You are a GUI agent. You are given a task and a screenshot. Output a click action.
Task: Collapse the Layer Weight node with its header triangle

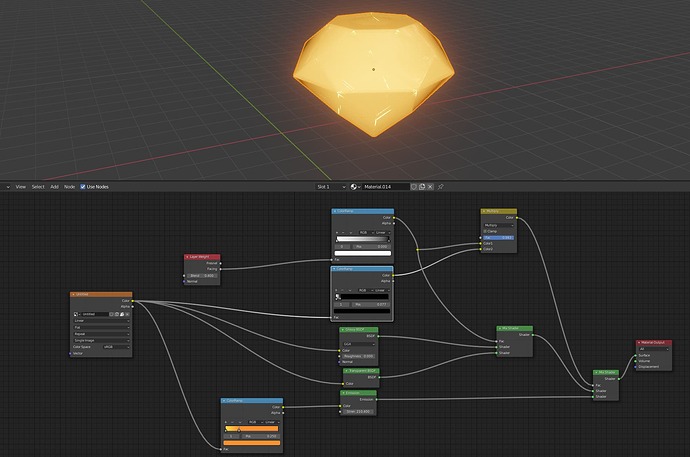pyautogui.click(x=187, y=257)
